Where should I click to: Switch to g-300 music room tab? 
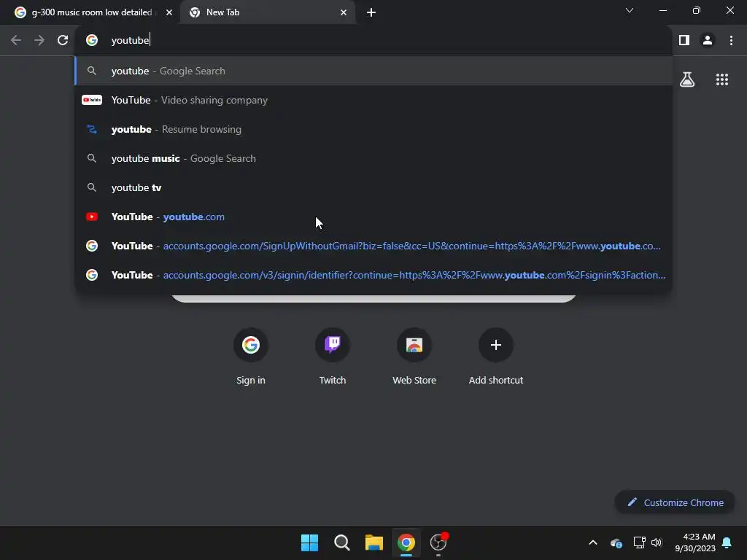90,12
